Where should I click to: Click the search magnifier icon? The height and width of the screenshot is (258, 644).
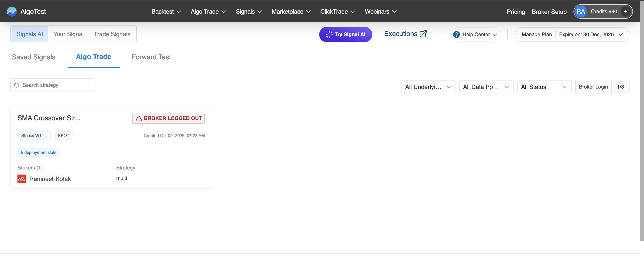(17, 85)
